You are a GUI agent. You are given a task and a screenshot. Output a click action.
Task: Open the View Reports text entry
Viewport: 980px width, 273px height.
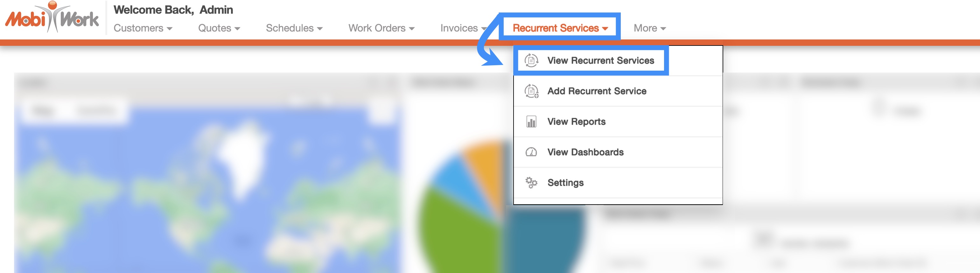point(576,122)
